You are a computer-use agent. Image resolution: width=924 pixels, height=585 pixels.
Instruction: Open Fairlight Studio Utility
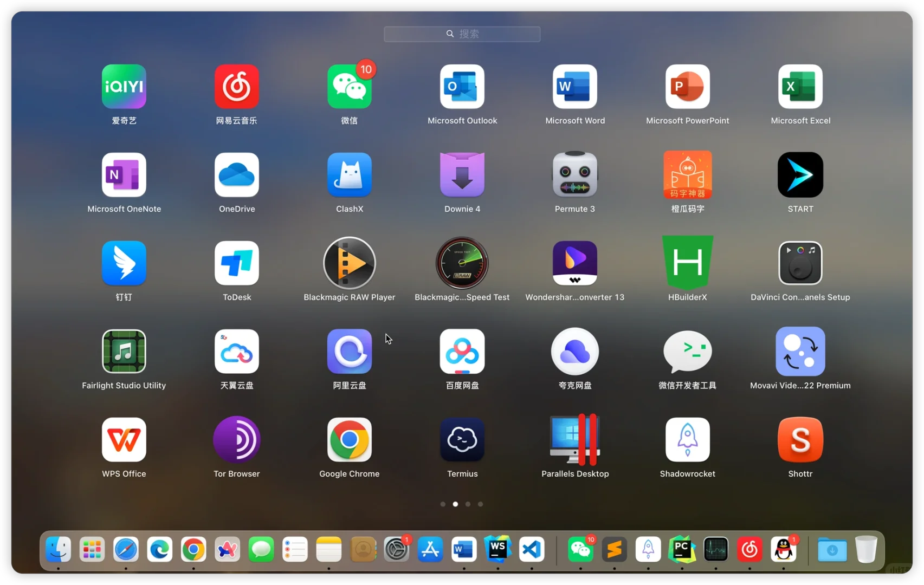[x=124, y=352]
